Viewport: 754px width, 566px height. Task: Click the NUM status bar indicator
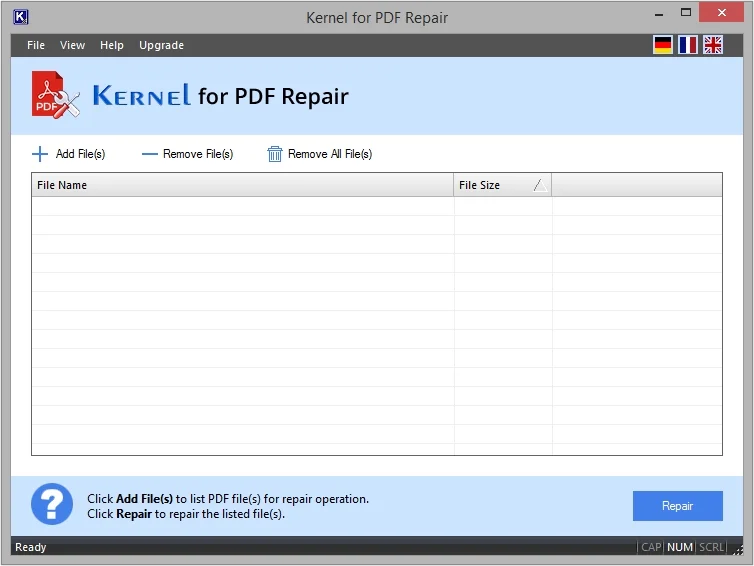tap(679, 547)
